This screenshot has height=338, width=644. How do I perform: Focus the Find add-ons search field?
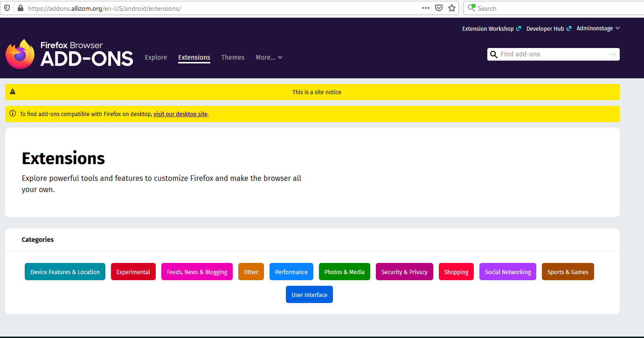tap(553, 55)
